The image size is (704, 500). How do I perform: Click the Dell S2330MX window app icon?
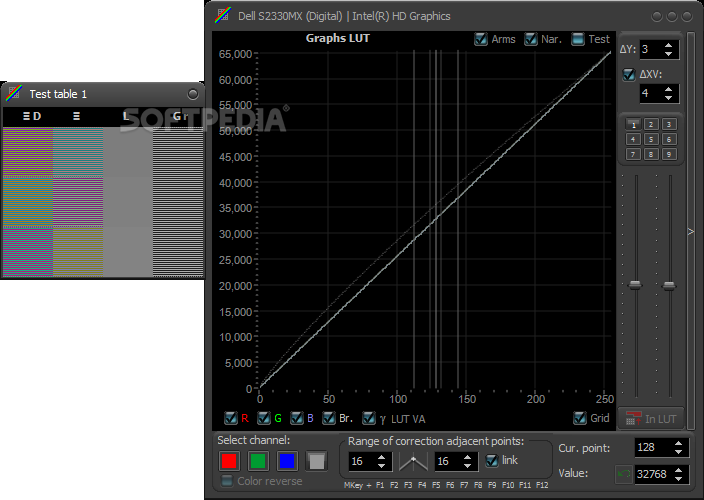[223, 15]
